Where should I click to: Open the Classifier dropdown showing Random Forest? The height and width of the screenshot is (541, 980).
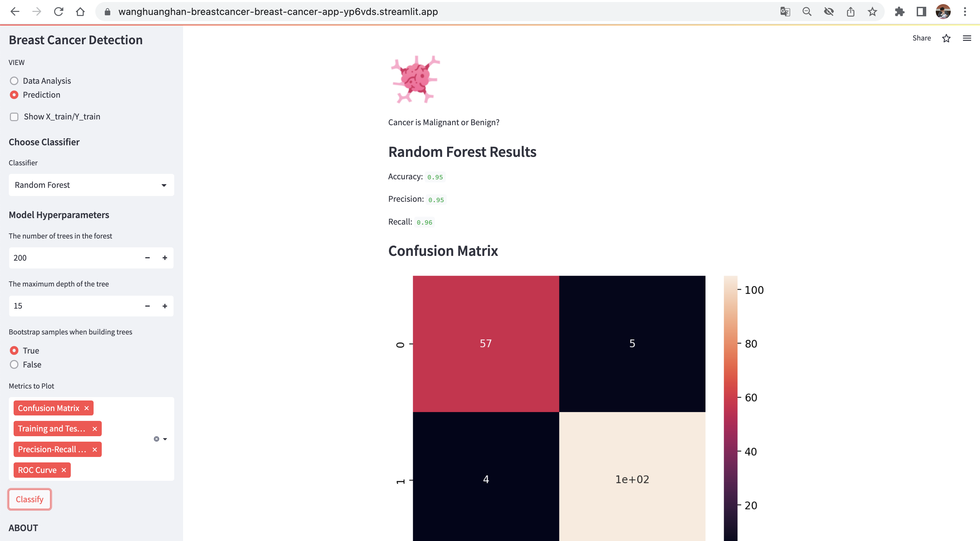coord(91,185)
